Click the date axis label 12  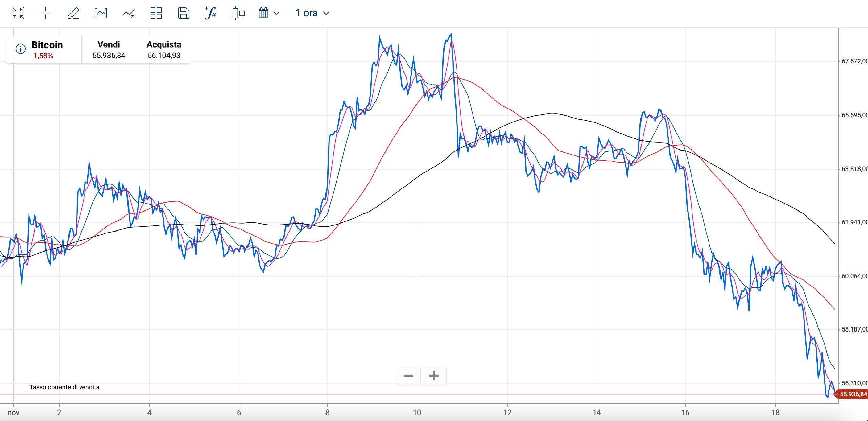[507, 413]
